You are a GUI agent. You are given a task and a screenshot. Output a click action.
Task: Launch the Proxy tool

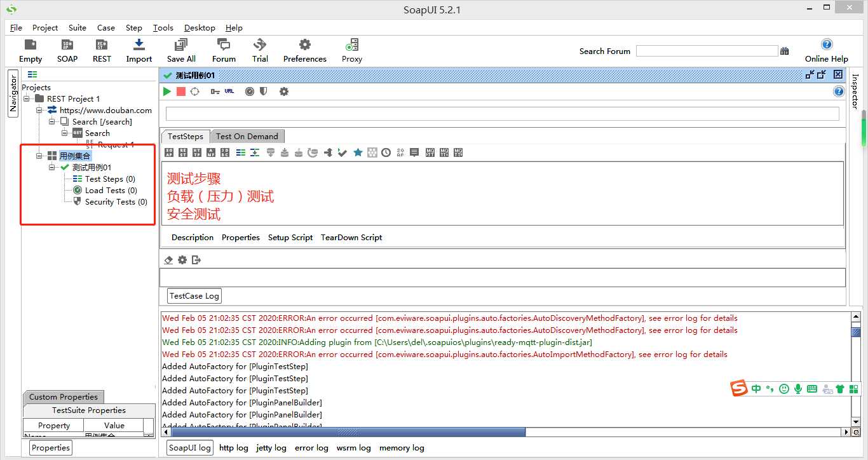pyautogui.click(x=351, y=51)
